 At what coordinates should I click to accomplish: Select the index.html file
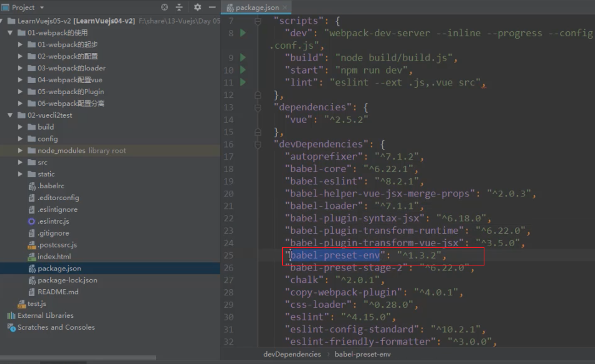point(54,256)
